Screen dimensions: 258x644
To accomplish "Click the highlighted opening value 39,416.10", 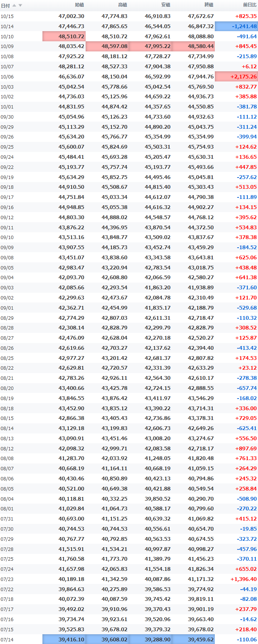I will pos(64,639).
